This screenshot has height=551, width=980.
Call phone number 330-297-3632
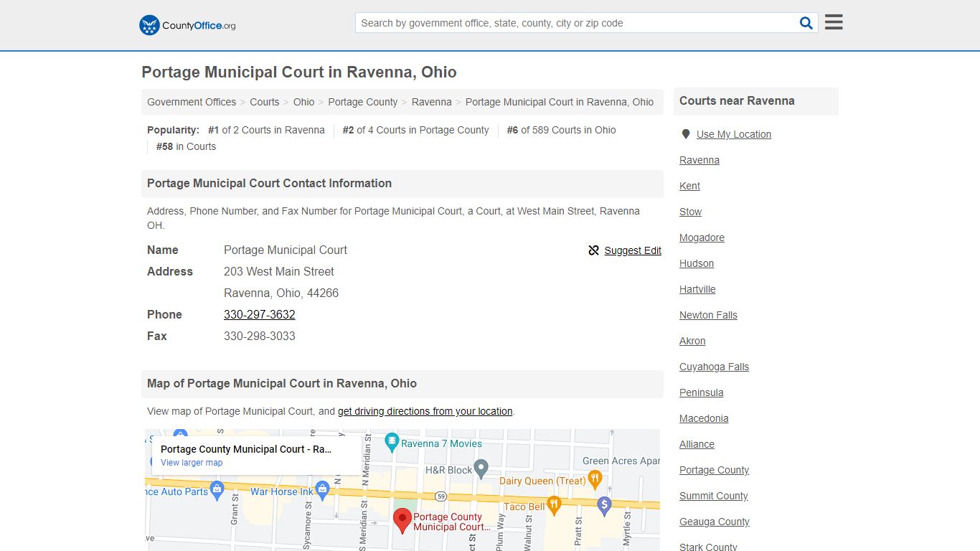[260, 314]
